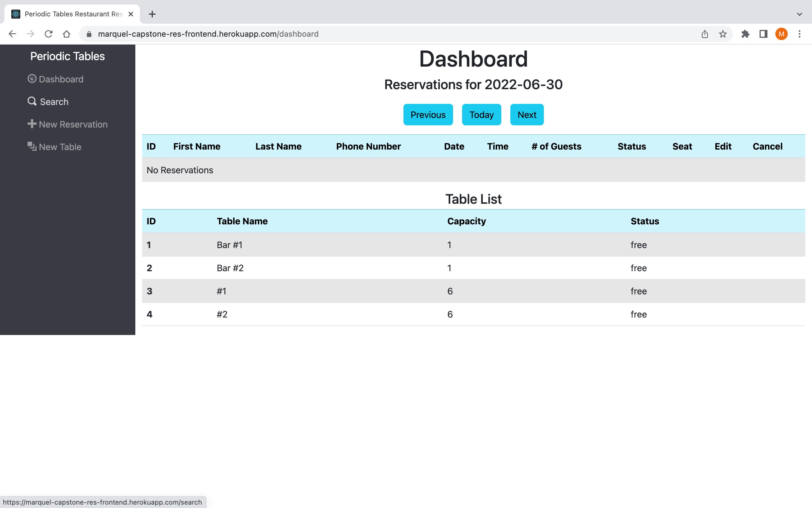812x508 pixels.
Task: Click the free status of Bar #2
Action: pos(639,268)
